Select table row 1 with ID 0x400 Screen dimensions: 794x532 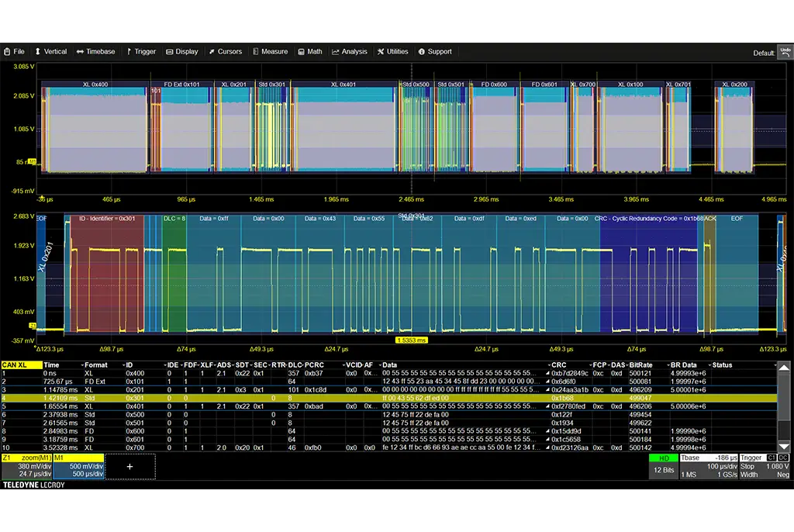point(389,374)
